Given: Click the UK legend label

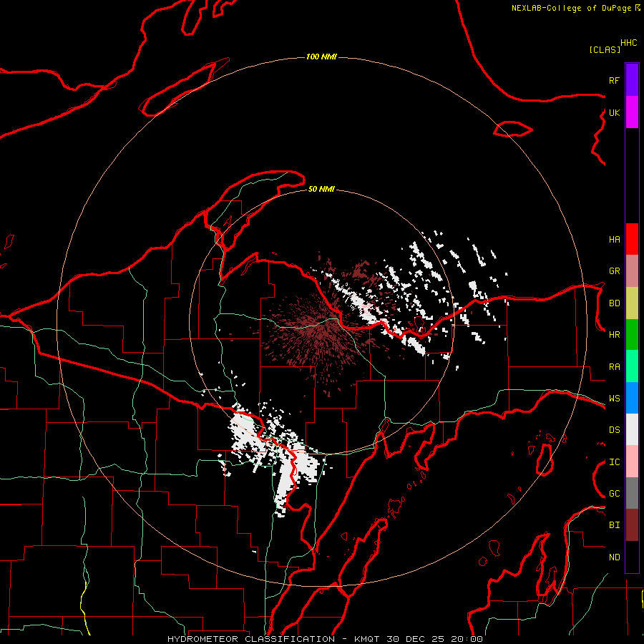Looking at the screenshot, I should point(614,112).
